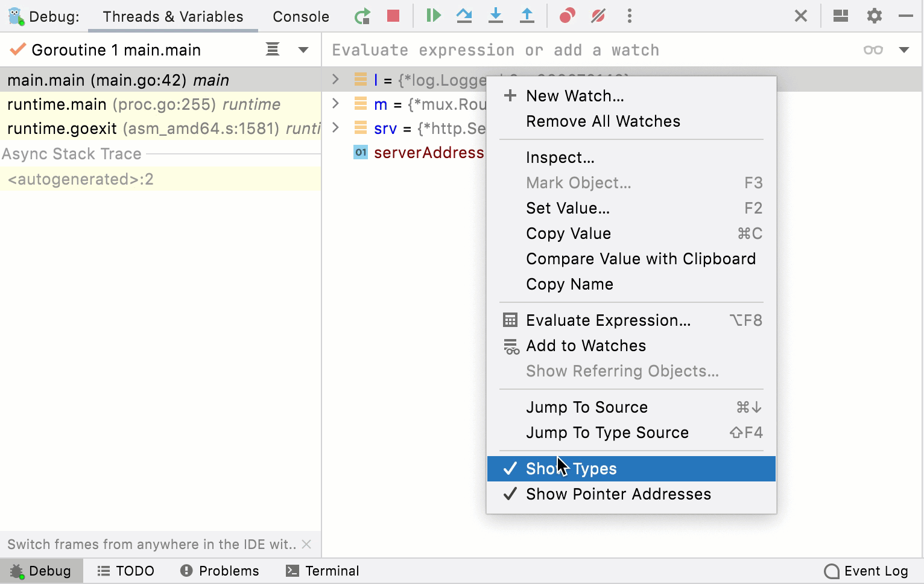Expand the m mux.Router variable
Screen dimensions: 924x584
(x=335, y=104)
